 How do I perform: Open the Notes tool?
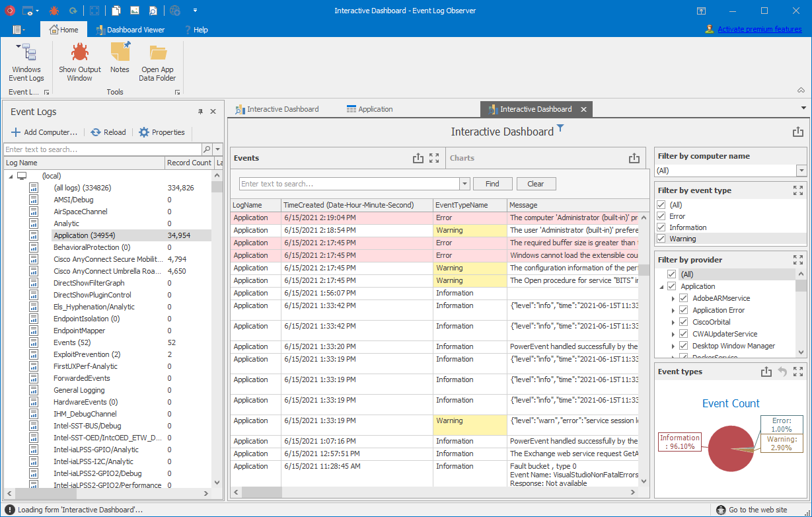pyautogui.click(x=120, y=58)
